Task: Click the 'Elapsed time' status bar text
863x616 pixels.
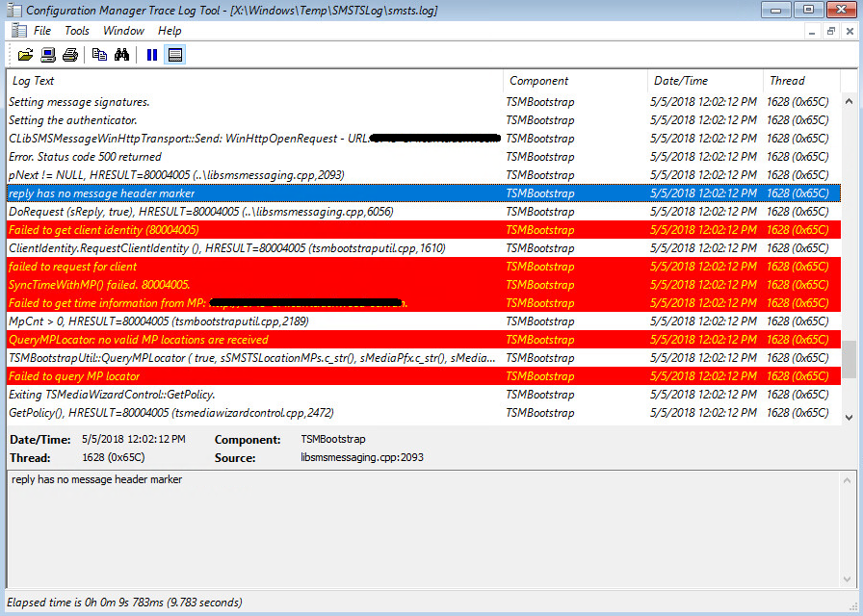Action: click(124, 603)
